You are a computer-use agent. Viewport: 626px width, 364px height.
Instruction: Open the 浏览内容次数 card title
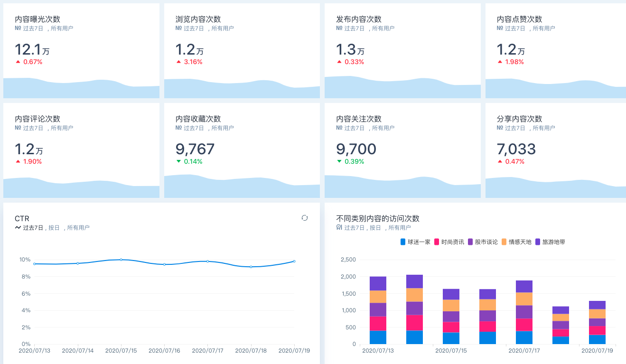[198, 19]
